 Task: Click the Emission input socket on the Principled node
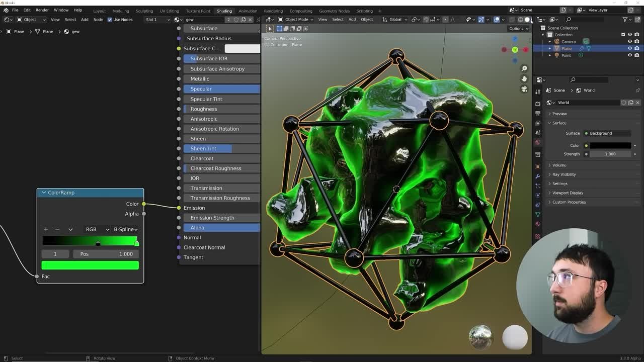pyautogui.click(x=179, y=208)
